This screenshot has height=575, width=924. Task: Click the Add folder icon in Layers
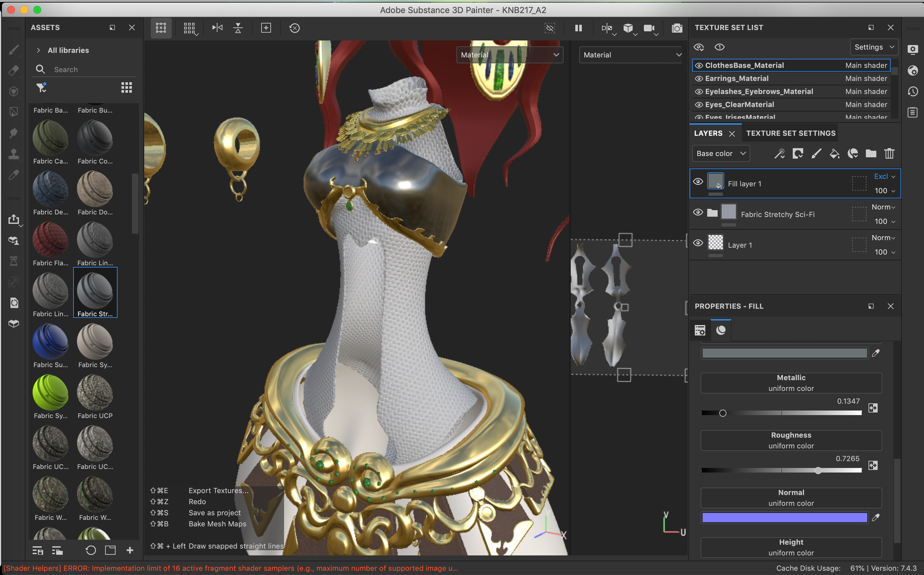point(871,154)
